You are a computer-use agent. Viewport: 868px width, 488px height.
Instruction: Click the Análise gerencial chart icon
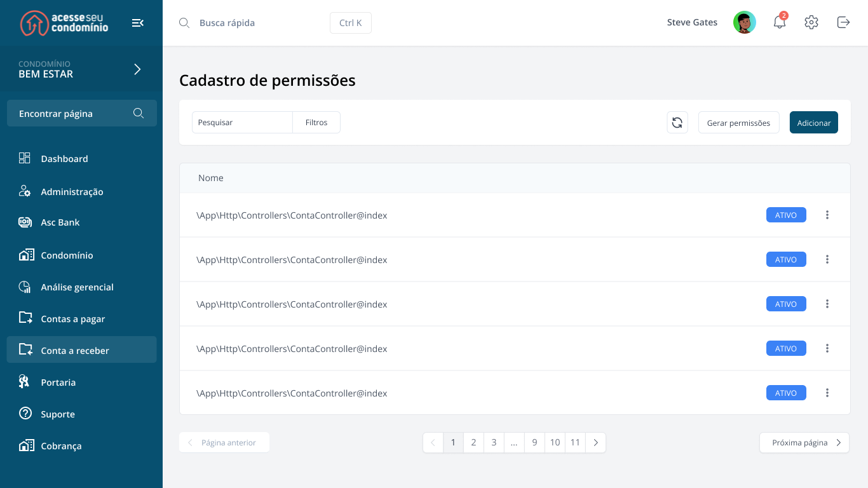coord(25,287)
